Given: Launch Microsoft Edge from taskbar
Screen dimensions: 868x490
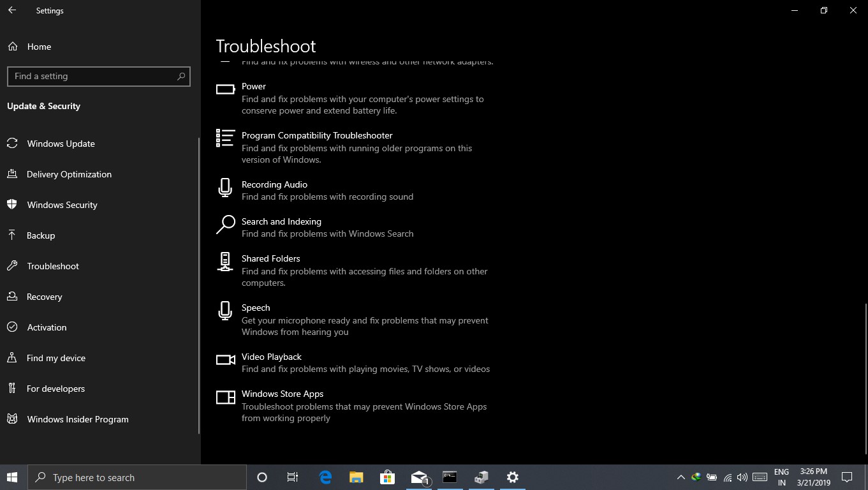Looking at the screenshot, I should click(x=325, y=477).
